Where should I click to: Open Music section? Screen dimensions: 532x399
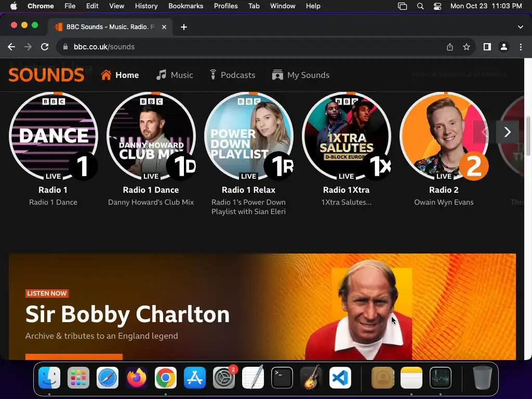coord(175,75)
